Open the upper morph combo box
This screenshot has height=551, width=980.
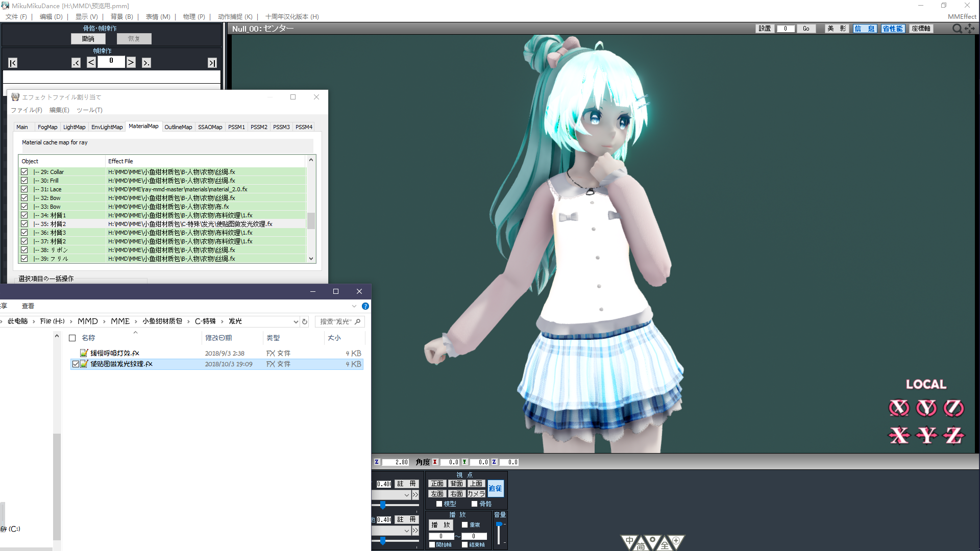point(406,495)
